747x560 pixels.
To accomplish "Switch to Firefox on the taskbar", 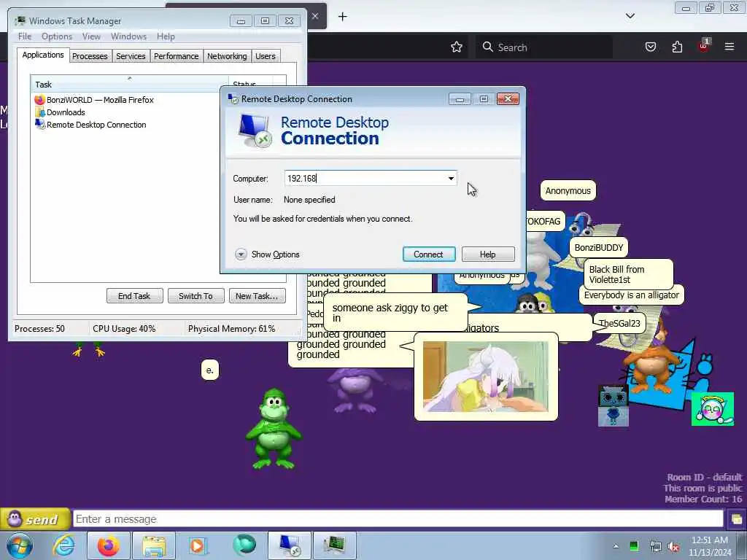I will coord(109,545).
